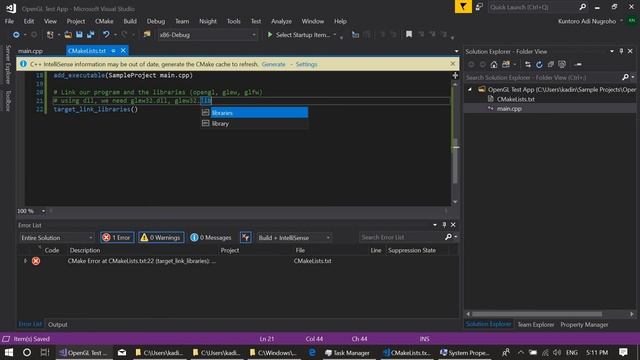Click the auto-hide pin icon of Error List
The width and height of the screenshot is (640, 360).
pyautogui.click(x=444, y=225)
